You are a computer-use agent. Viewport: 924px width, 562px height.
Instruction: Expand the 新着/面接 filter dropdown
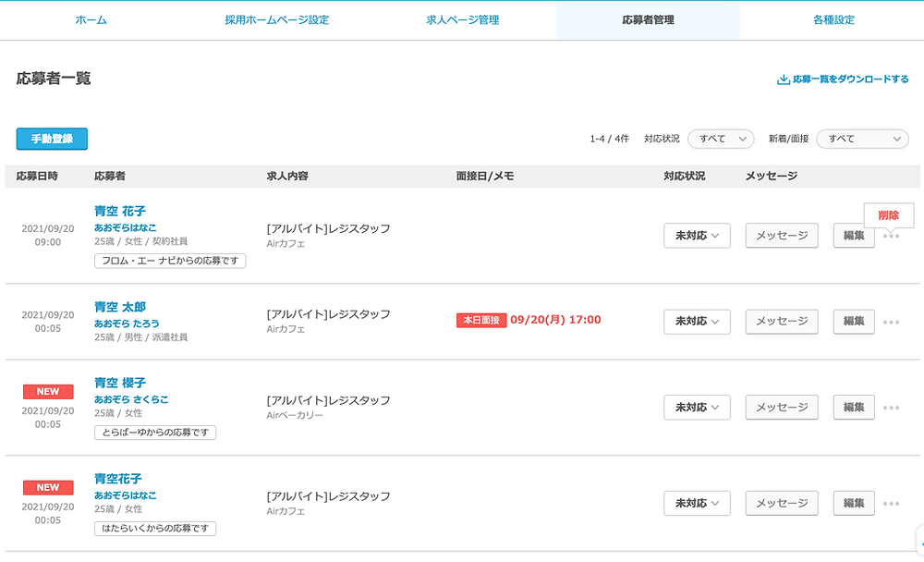click(x=862, y=140)
